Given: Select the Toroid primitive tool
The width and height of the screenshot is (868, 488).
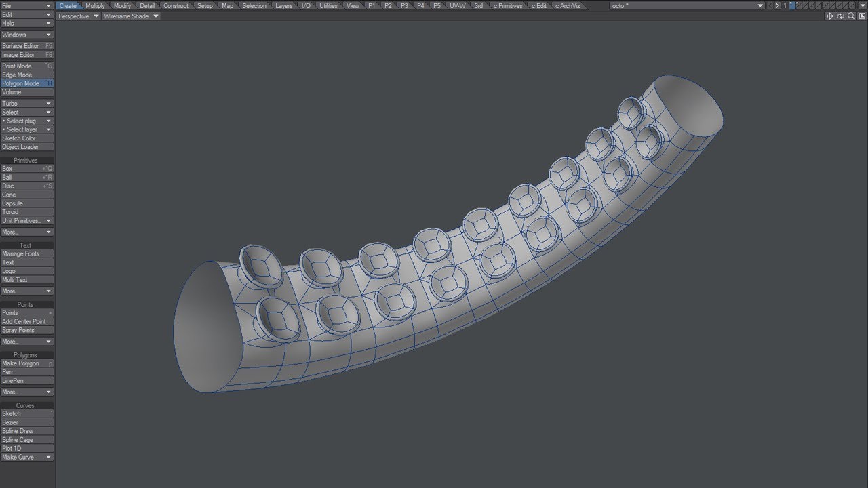Looking at the screenshot, I should (x=27, y=212).
